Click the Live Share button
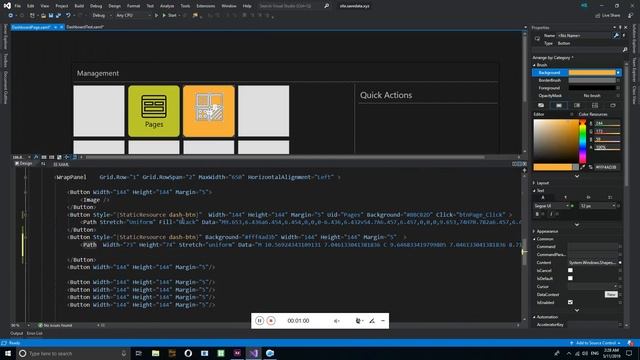 point(607,16)
